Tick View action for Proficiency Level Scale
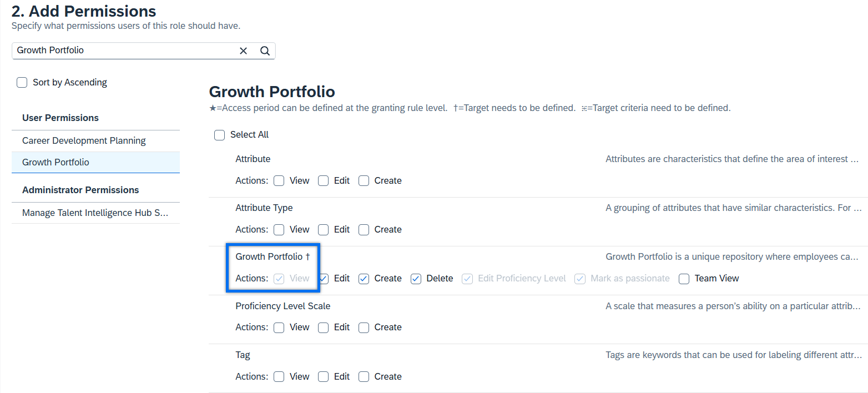 pyautogui.click(x=279, y=327)
